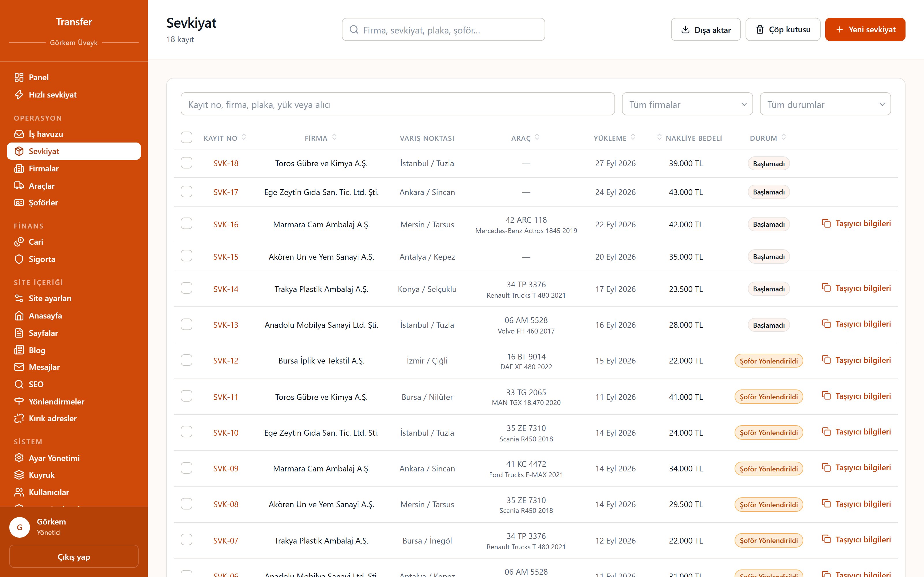Open the Sigorta shield icon
The width and height of the screenshot is (924, 577).
click(19, 259)
